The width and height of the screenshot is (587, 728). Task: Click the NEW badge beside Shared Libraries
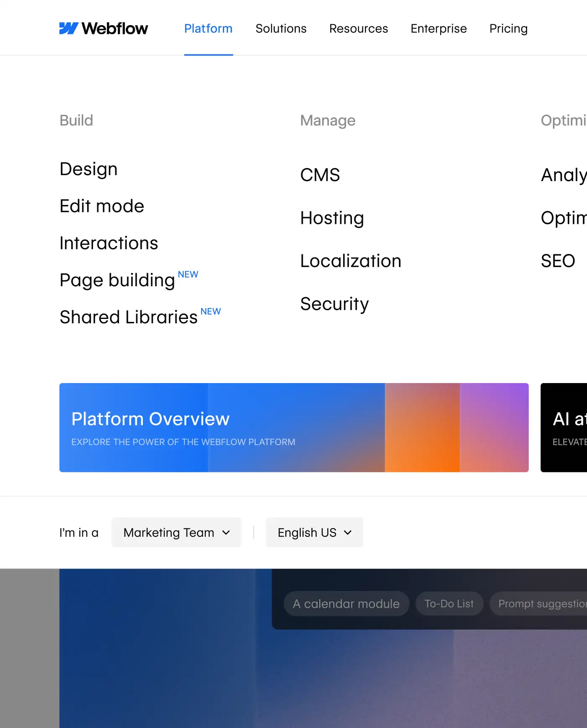[211, 311]
